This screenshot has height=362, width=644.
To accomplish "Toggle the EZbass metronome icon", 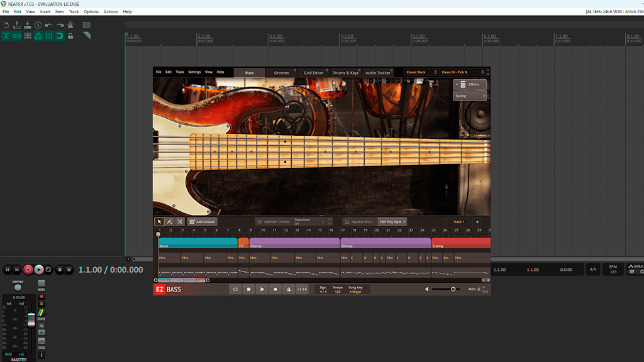I will pos(289,289).
